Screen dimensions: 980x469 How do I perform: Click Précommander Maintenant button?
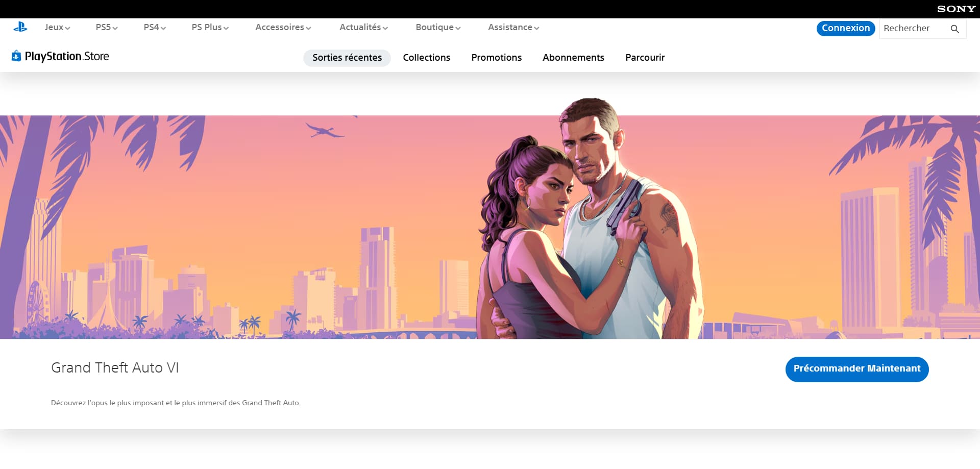click(857, 369)
